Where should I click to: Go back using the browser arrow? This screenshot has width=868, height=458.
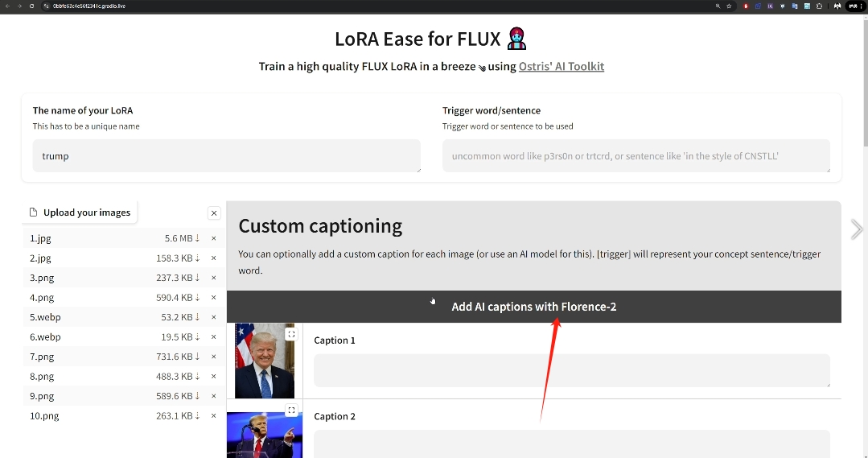(x=7, y=6)
